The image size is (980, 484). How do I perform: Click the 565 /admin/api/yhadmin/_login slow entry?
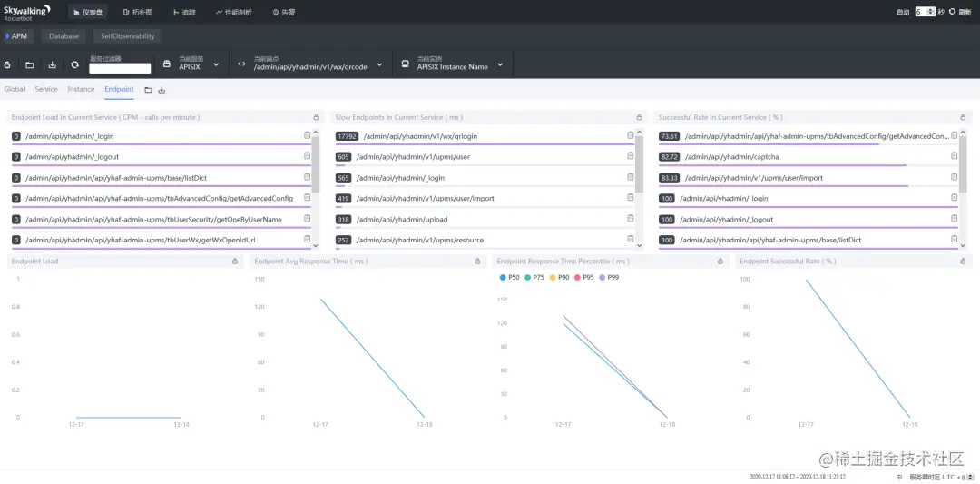pos(485,178)
